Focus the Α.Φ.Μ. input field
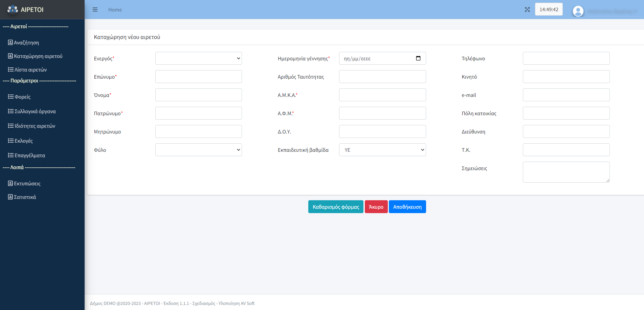 click(382, 113)
